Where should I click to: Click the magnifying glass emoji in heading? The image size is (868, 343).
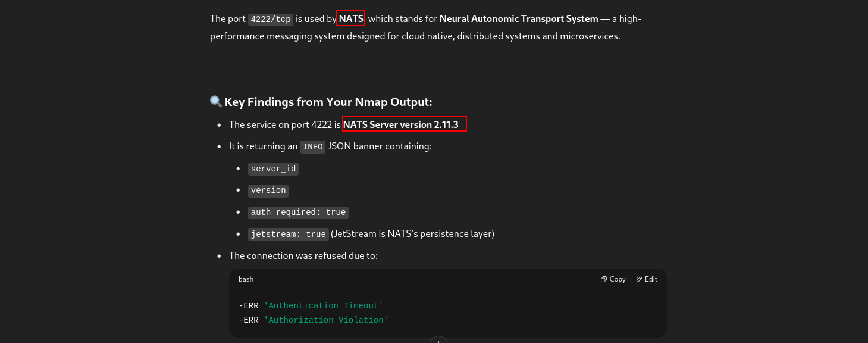click(216, 102)
